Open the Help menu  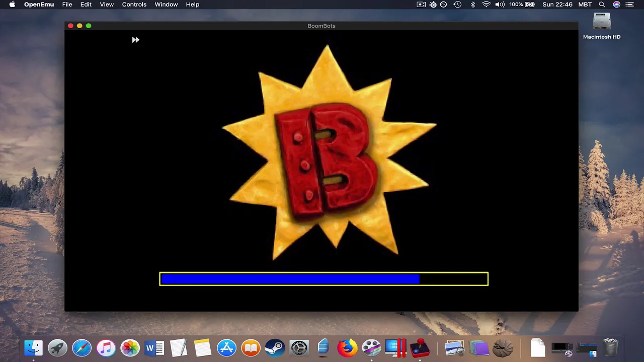pyautogui.click(x=193, y=5)
